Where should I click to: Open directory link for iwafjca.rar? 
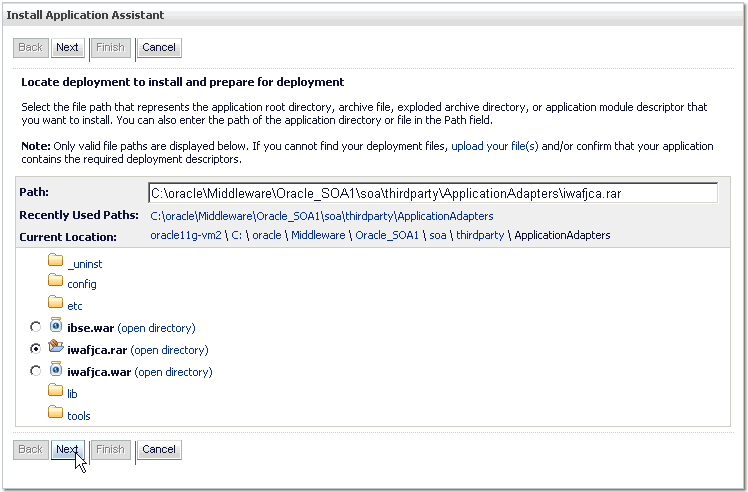click(169, 350)
